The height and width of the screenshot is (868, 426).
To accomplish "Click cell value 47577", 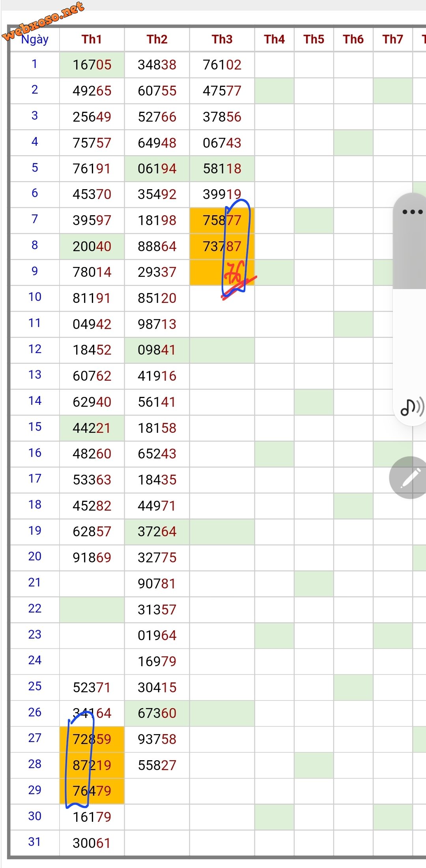I will point(222,91).
